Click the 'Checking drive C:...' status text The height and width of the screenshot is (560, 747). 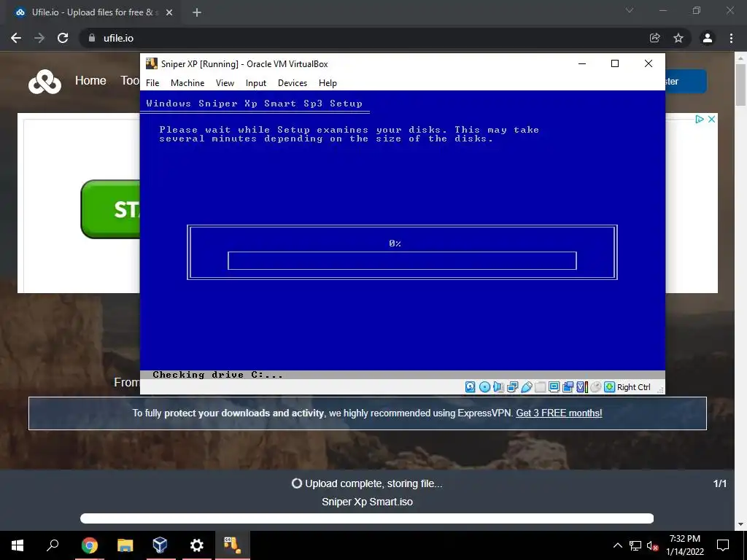[217, 375]
